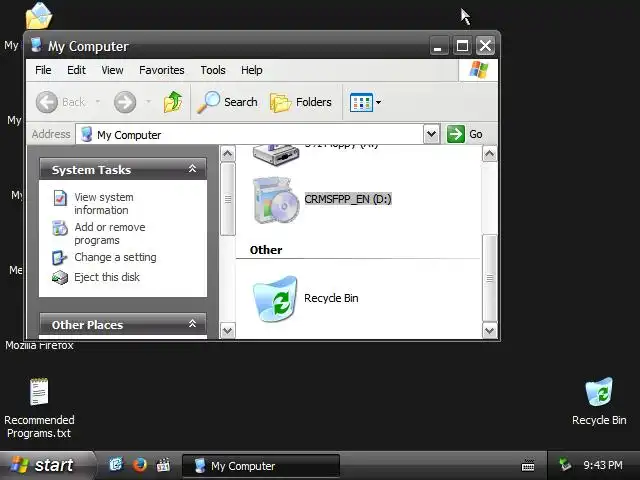Click My Computer taskbar button
The image size is (640, 480).
point(261,466)
